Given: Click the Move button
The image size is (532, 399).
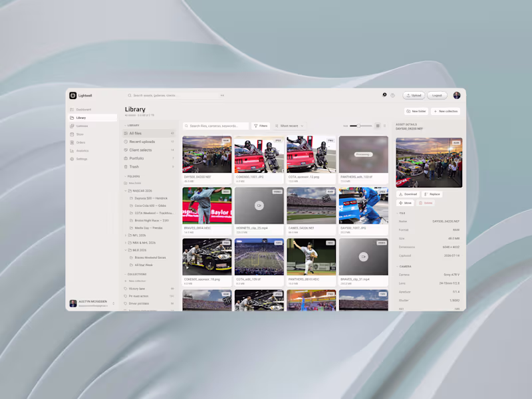Looking at the screenshot, I should [405, 203].
